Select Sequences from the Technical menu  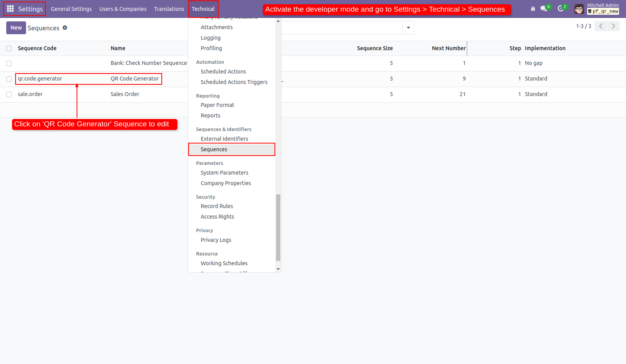pos(213,149)
